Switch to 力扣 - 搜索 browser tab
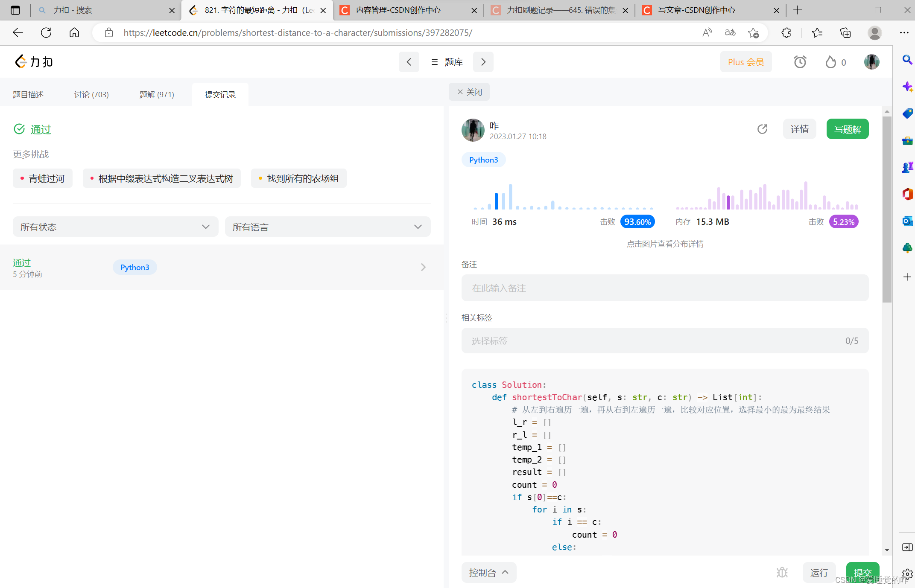915x588 pixels. tap(106, 10)
